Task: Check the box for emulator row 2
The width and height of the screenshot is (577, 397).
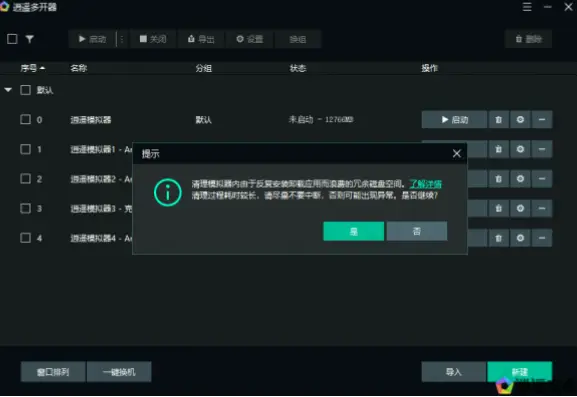Action: pos(25,178)
